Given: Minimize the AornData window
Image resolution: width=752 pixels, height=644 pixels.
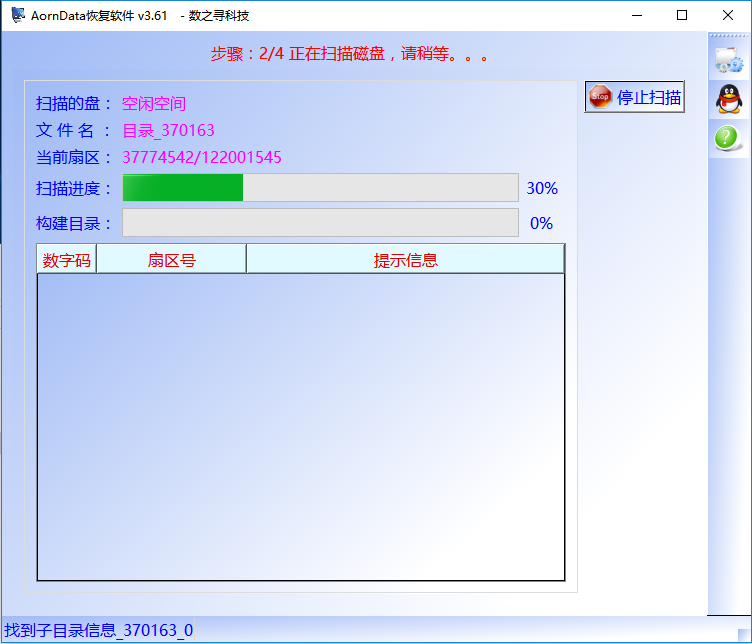Looking at the screenshot, I should (637, 15).
